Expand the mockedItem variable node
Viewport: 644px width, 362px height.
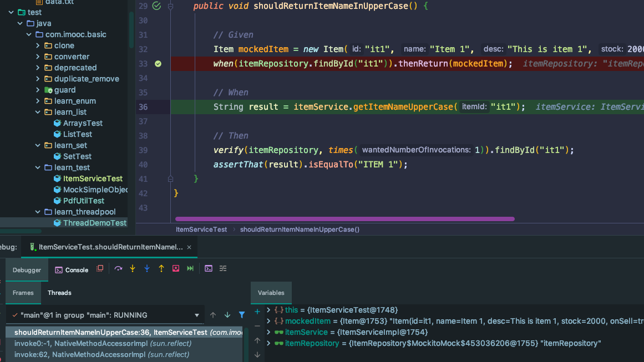(x=268, y=321)
